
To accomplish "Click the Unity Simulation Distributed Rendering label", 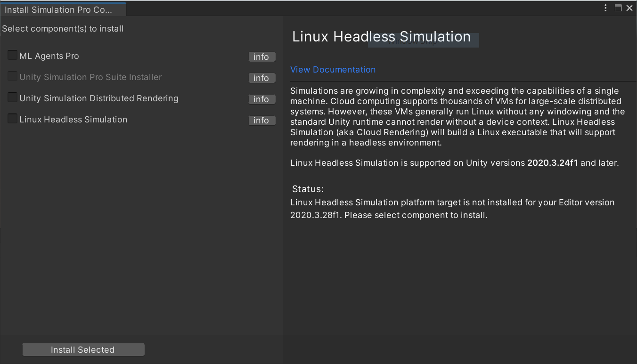I will [x=99, y=98].
